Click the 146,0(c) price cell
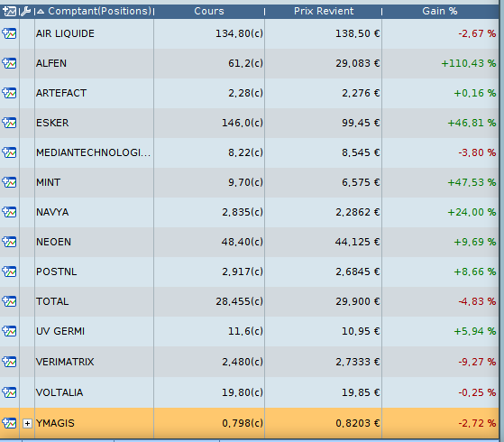This screenshot has width=504, height=442. click(243, 123)
